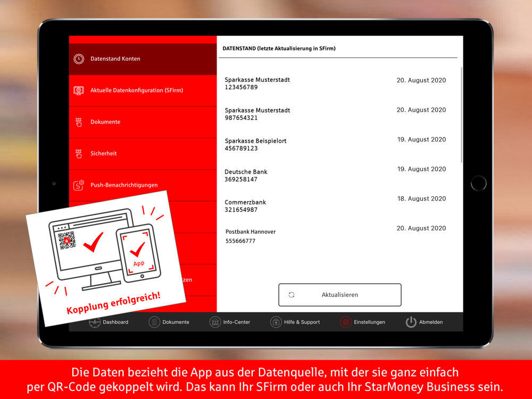Click the keypad hand icon next to Sicherheit
The width and height of the screenshot is (532, 399).
click(79, 154)
